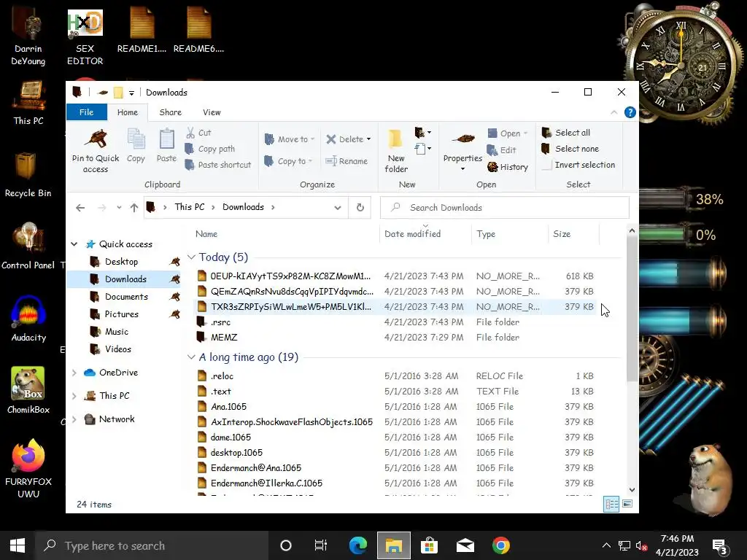Switch to large thumbnails view icon
Viewport: 747px width, 560px height.
click(x=627, y=504)
